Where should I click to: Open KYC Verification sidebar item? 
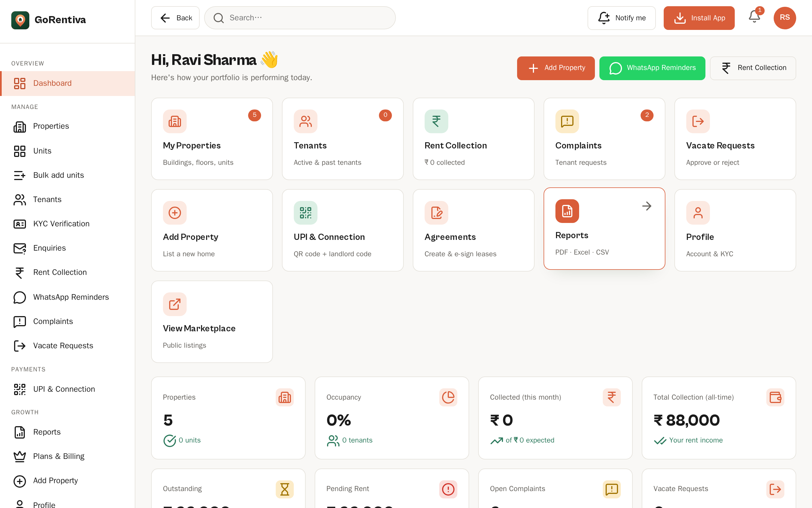tap(67, 224)
